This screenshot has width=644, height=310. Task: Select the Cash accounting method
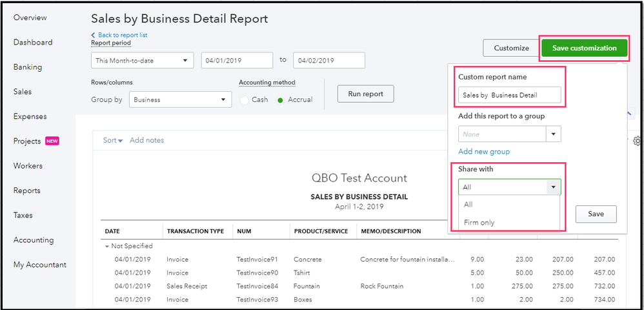pyautogui.click(x=245, y=100)
